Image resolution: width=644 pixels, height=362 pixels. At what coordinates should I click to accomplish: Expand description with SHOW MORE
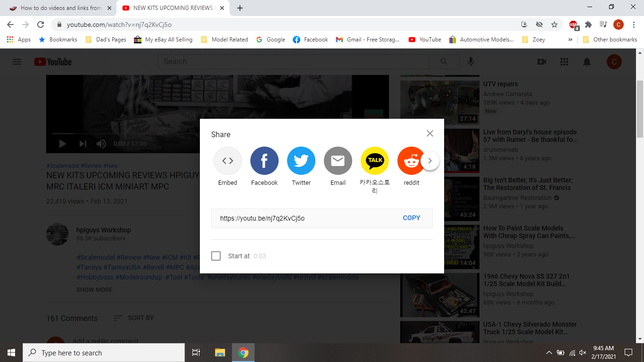coord(94,289)
